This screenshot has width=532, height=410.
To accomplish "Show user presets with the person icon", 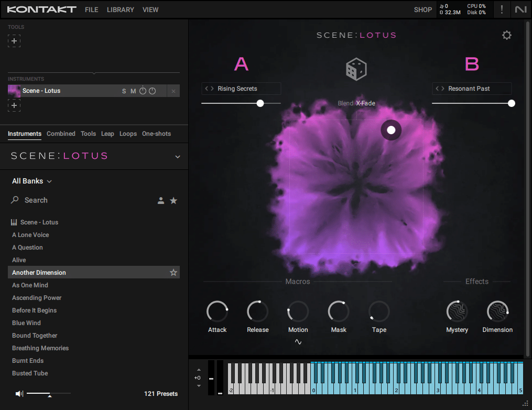I will point(161,201).
